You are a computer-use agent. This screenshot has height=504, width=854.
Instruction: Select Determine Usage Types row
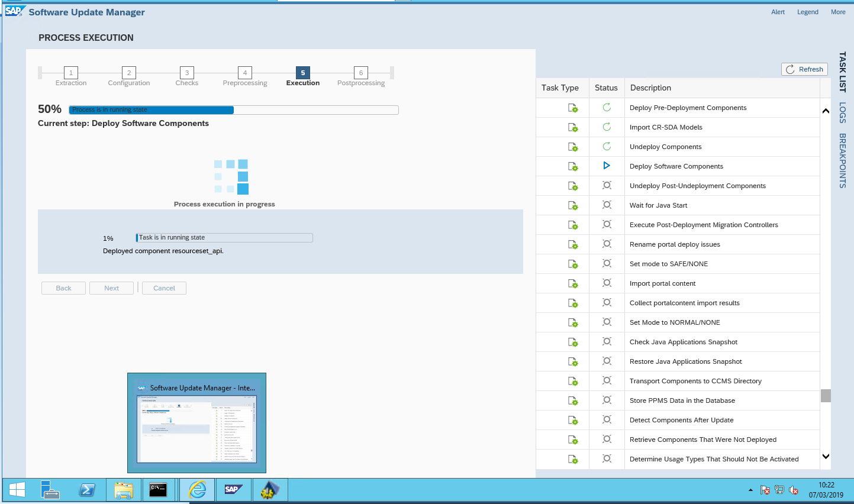point(678,459)
